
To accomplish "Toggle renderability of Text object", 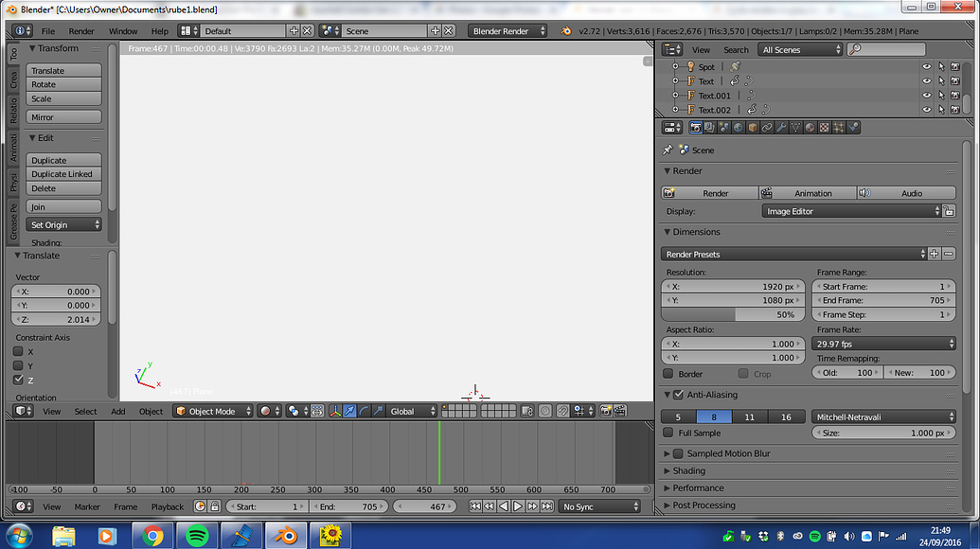I will [x=955, y=81].
